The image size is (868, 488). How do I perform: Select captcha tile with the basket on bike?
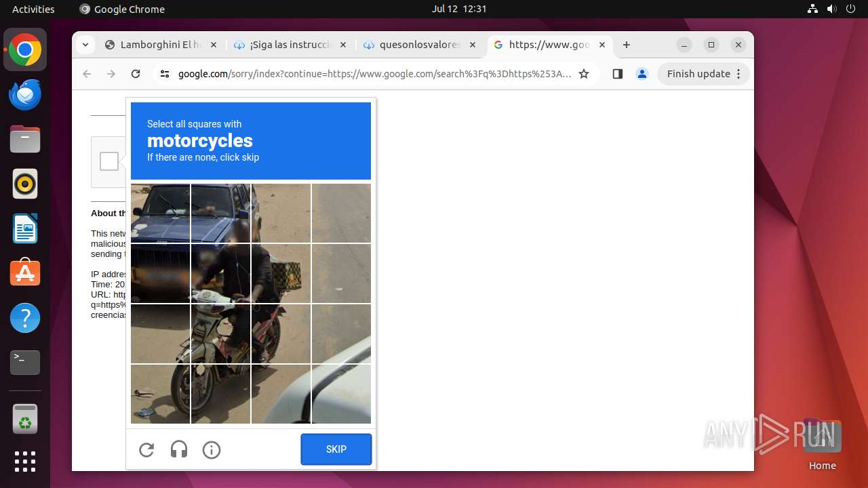(281, 273)
